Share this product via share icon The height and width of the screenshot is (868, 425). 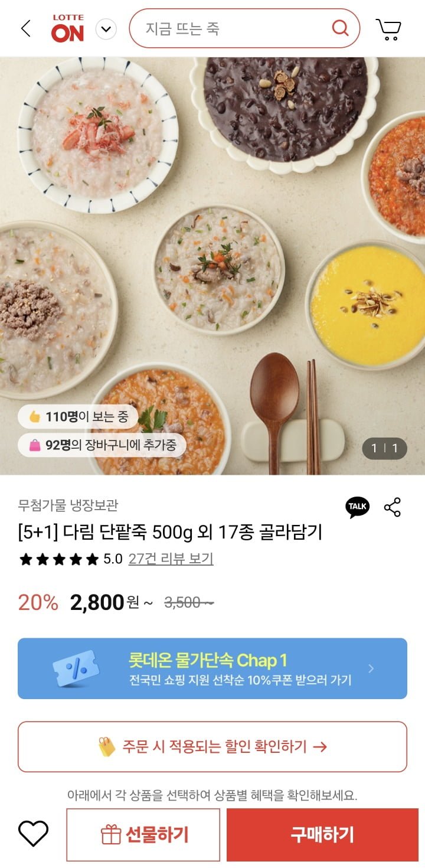coord(393,507)
